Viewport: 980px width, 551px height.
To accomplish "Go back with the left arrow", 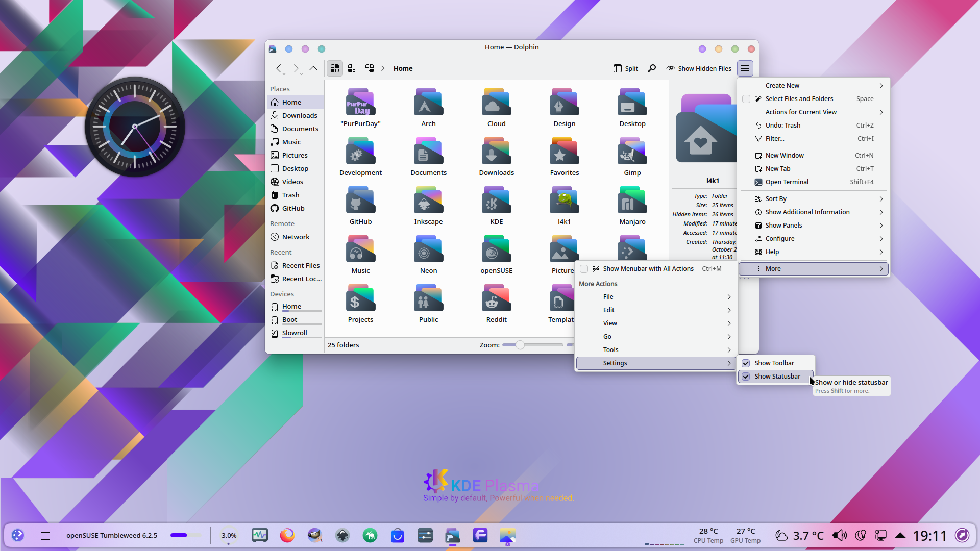I will [279, 68].
